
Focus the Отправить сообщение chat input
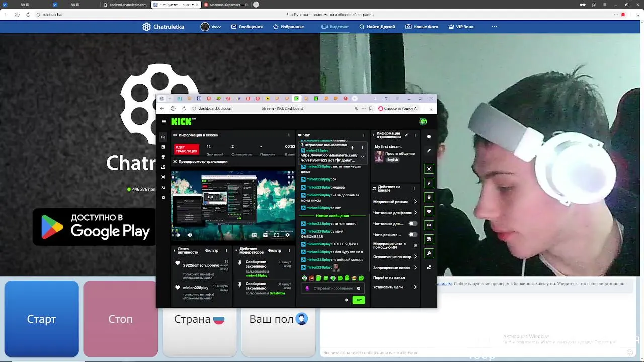point(333,288)
